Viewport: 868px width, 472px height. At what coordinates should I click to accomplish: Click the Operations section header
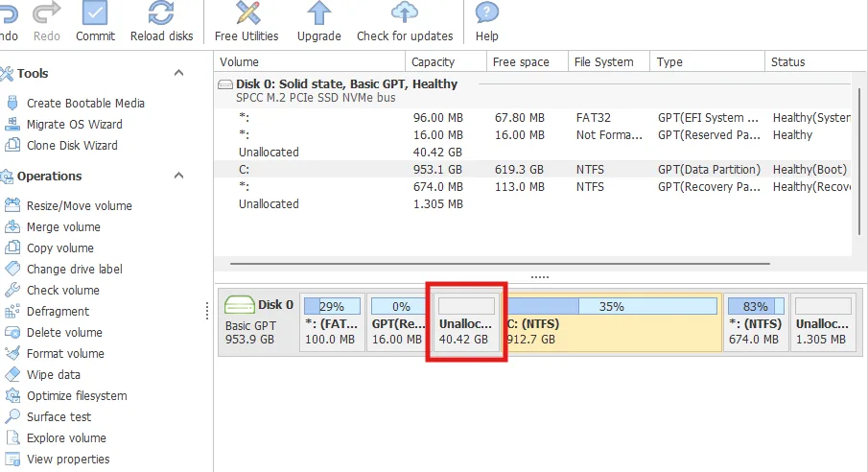click(x=49, y=176)
